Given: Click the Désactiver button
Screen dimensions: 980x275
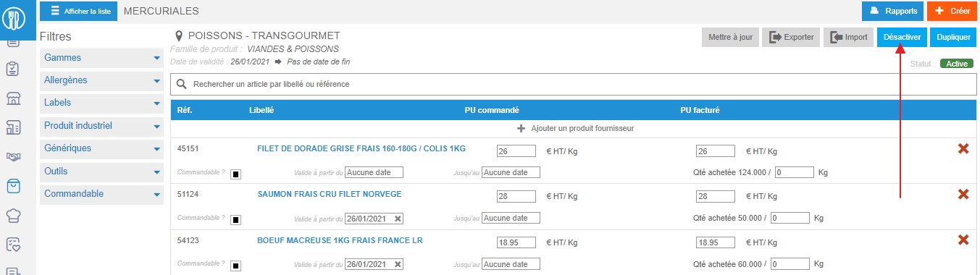Looking at the screenshot, I should [x=902, y=37].
